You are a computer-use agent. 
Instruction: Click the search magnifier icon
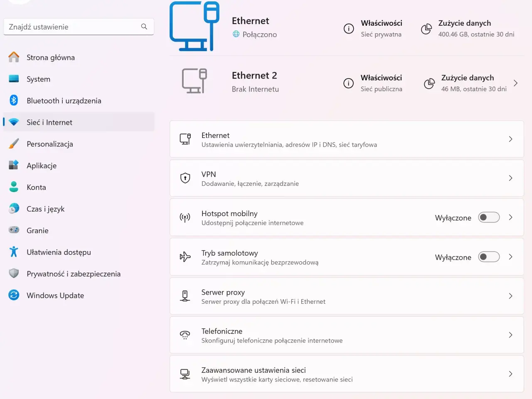click(144, 27)
